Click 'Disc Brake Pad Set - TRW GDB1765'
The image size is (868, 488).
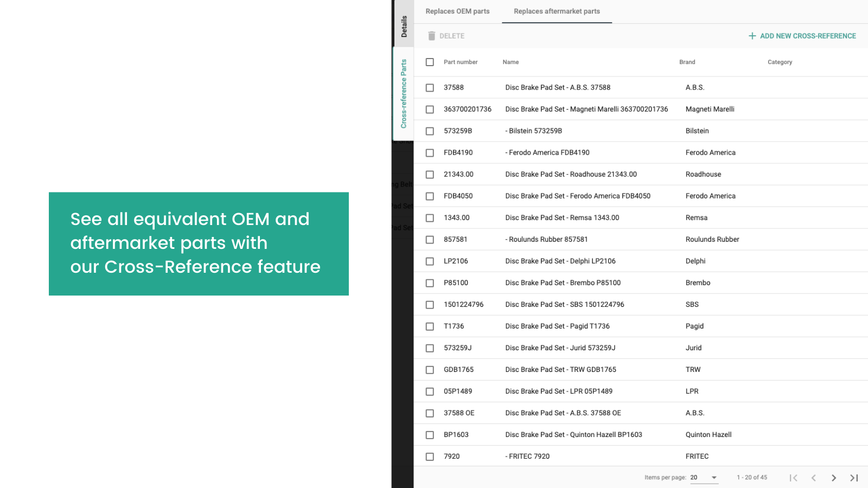560,369
